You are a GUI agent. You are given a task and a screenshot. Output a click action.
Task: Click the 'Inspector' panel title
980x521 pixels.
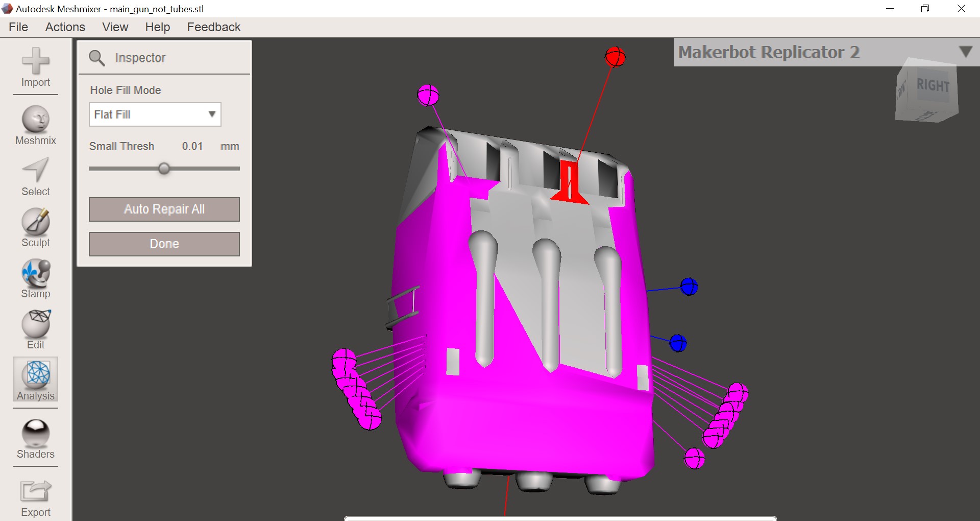140,58
